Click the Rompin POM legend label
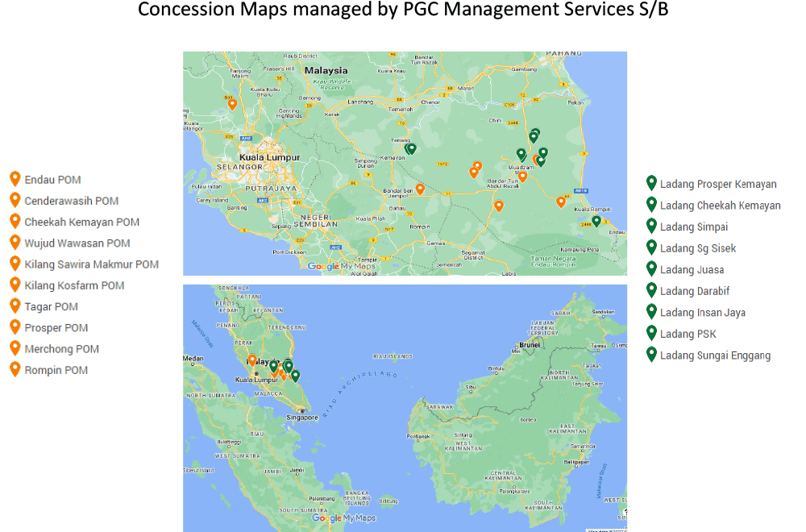This screenshot has height=532, width=806. (x=56, y=370)
